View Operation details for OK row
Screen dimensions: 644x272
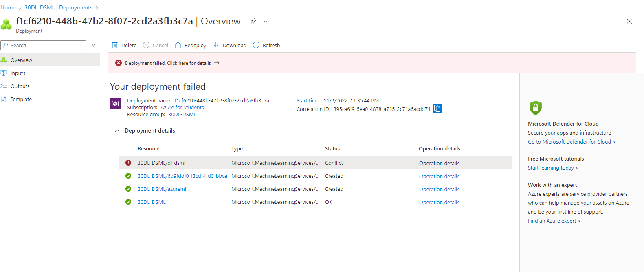[439, 202]
